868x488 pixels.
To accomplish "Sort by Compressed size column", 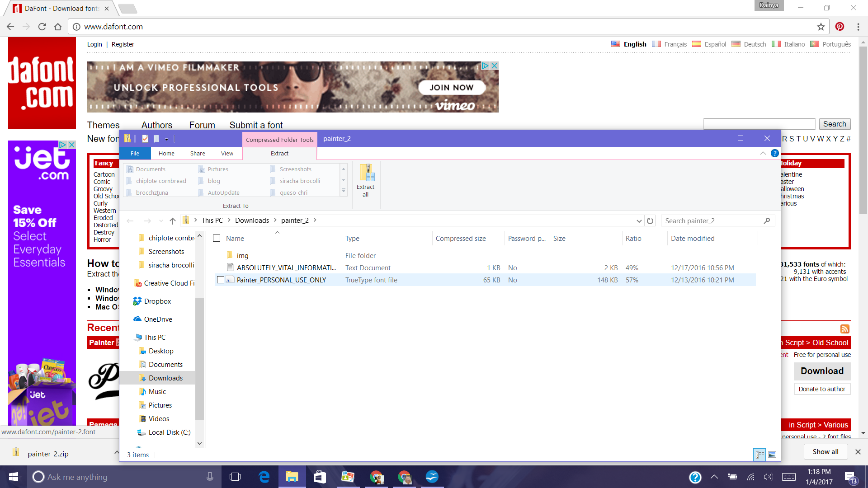I will click(461, 239).
